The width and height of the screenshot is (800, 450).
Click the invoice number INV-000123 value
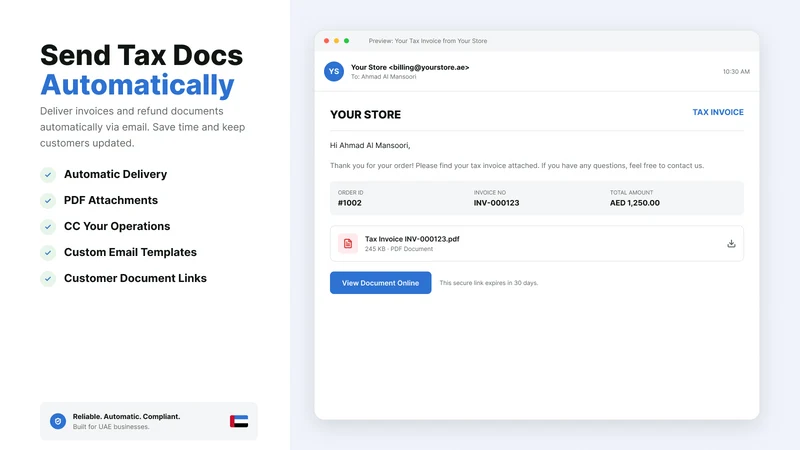496,203
